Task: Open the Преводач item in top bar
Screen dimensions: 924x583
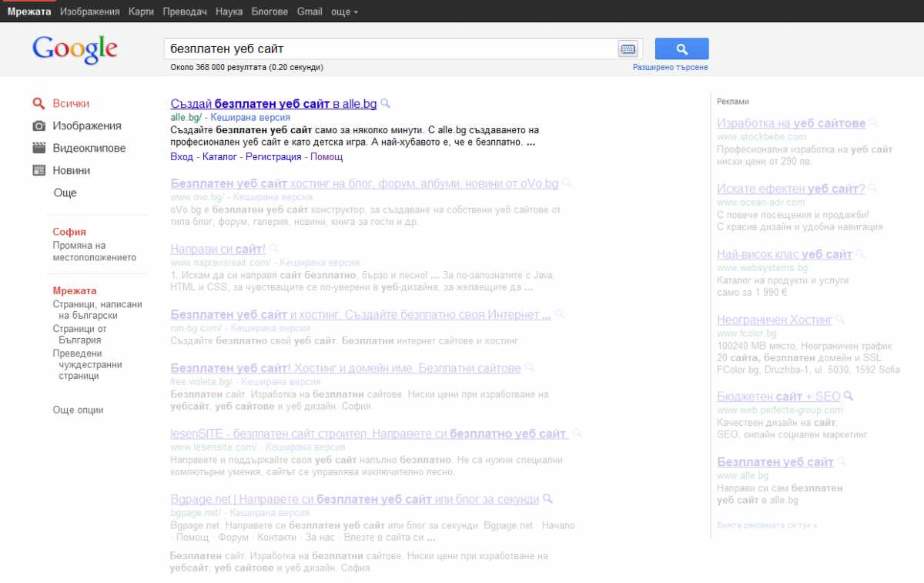Action: click(185, 12)
